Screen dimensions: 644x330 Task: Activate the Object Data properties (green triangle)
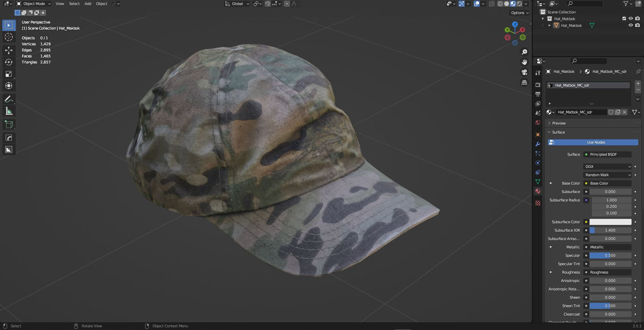537,181
